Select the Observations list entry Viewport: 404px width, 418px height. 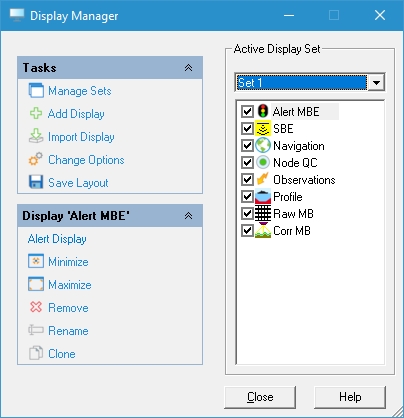tap(304, 180)
